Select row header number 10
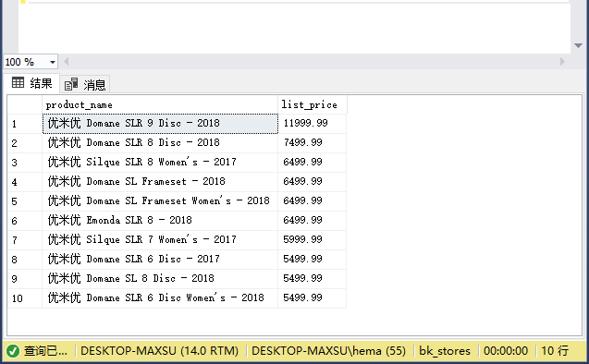This screenshot has width=589, height=364. coord(25,298)
